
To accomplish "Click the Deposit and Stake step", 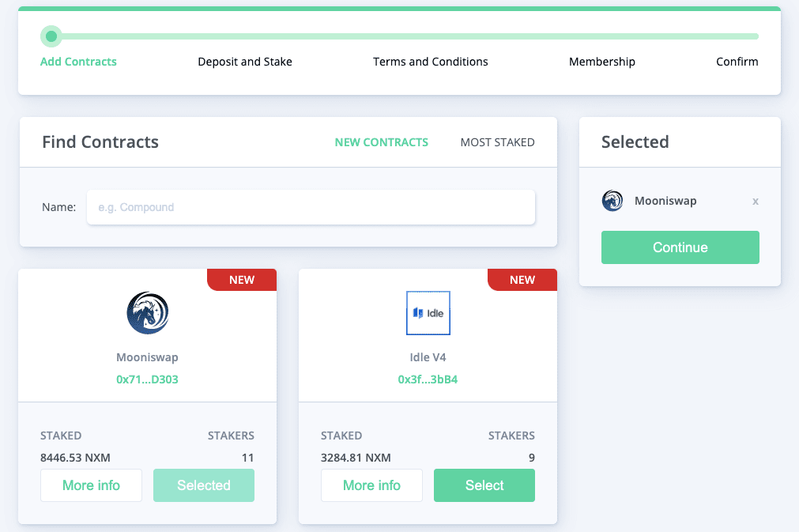I will click(x=244, y=62).
